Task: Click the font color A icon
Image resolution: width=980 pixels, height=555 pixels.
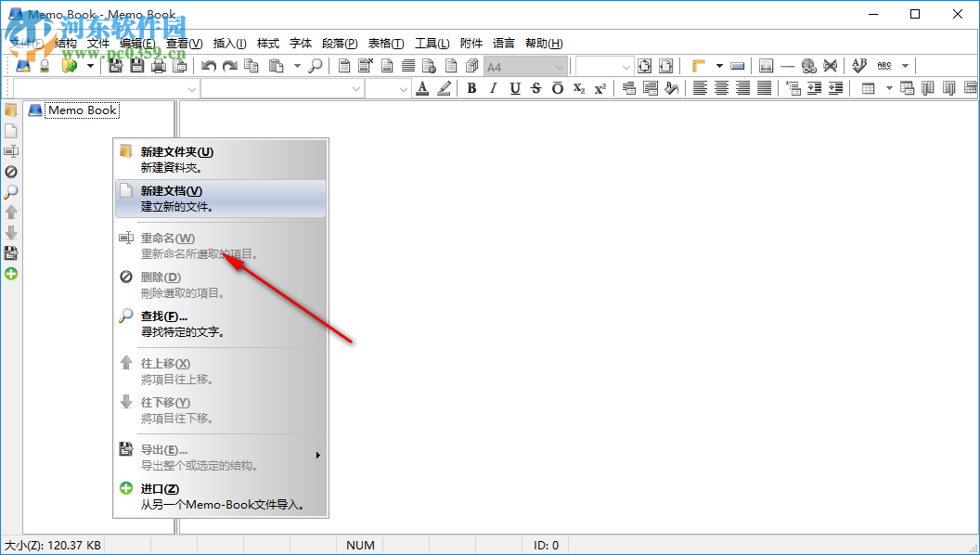Action: [422, 88]
